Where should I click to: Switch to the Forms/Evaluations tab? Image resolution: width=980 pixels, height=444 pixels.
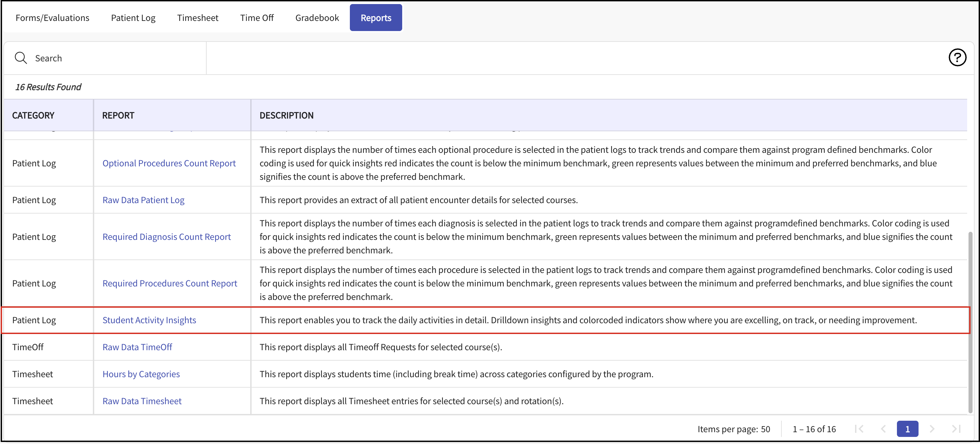[x=52, y=18]
